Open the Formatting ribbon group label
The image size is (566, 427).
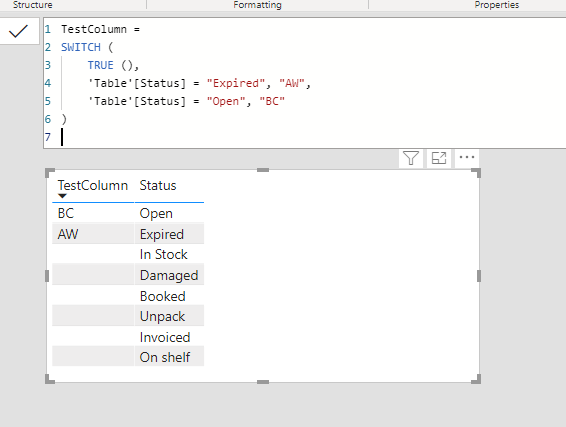(x=257, y=5)
